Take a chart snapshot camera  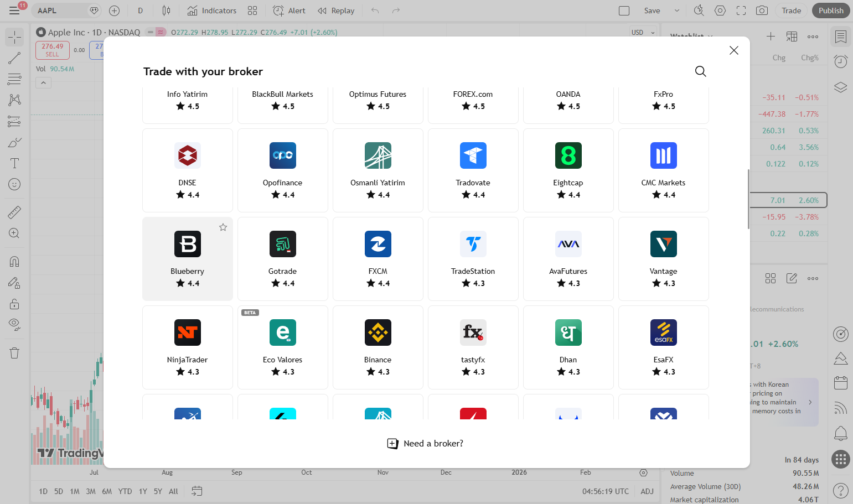click(762, 11)
